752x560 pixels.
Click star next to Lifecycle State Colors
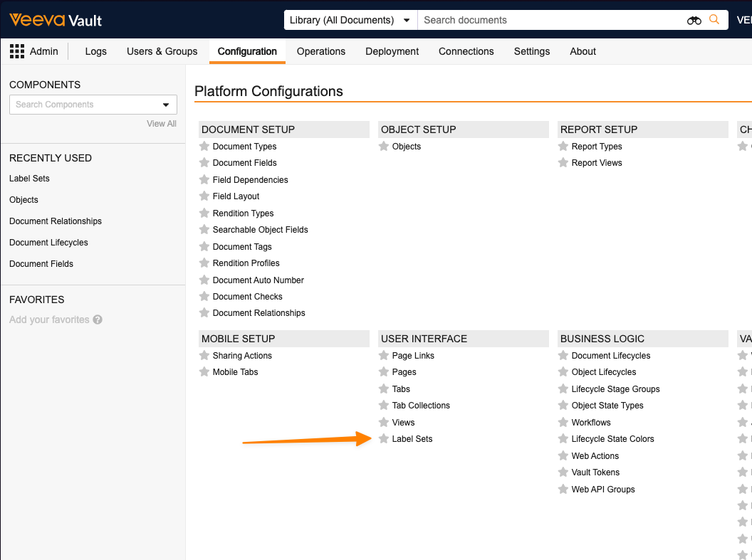coord(563,438)
